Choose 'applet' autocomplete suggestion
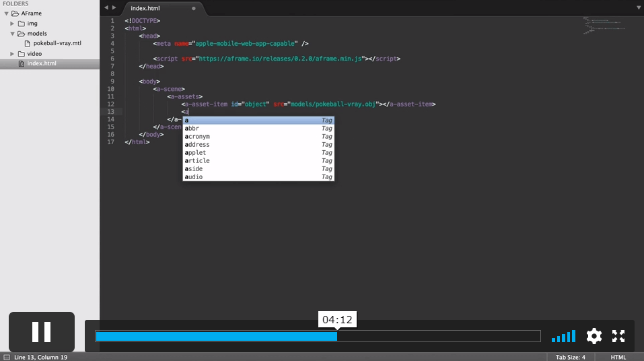Image resolution: width=644 pixels, height=361 pixels. pos(258,152)
